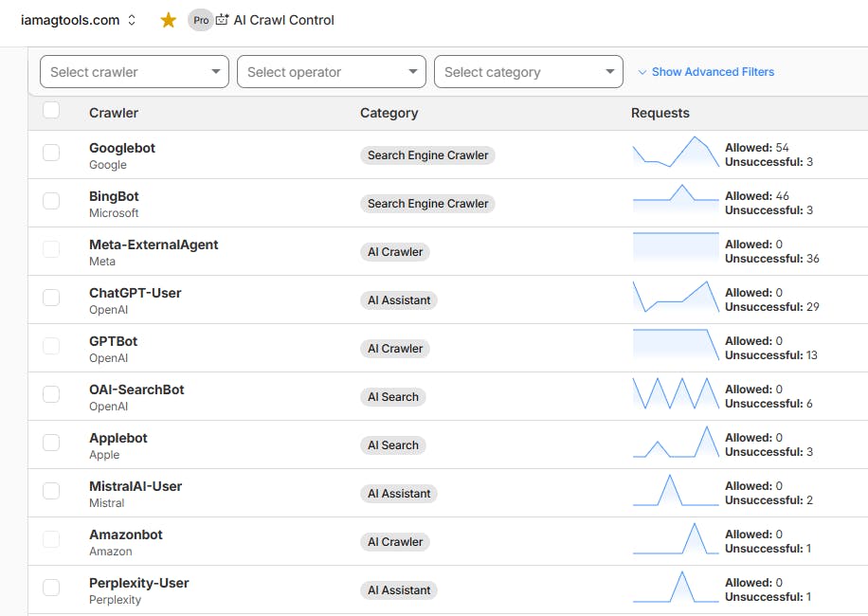Open the Select category dropdown
This screenshot has height=616, width=868.
pos(529,72)
